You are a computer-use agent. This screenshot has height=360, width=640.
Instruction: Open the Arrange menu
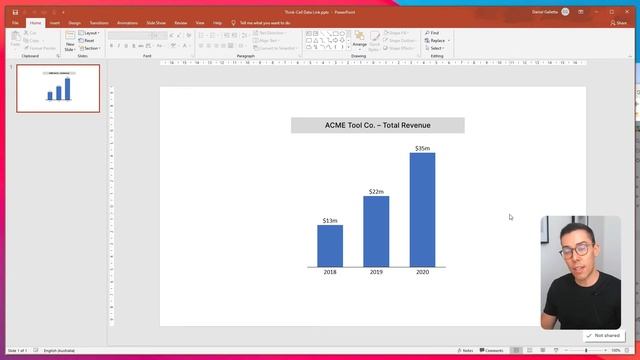point(359,40)
